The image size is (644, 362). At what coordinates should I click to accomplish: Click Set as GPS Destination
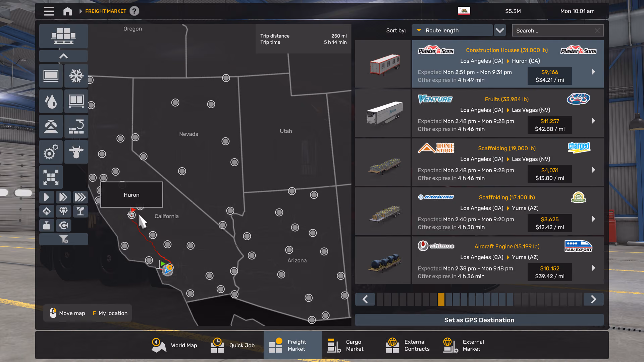click(x=479, y=320)
